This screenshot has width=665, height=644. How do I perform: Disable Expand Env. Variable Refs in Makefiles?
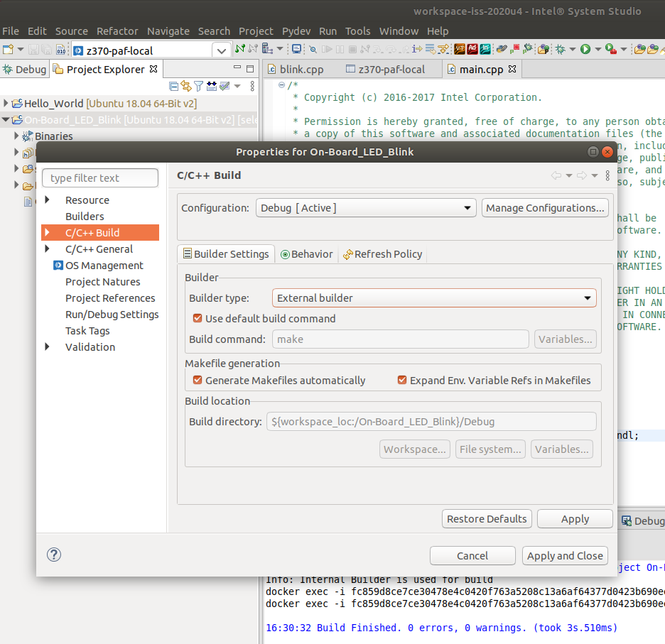402,381
